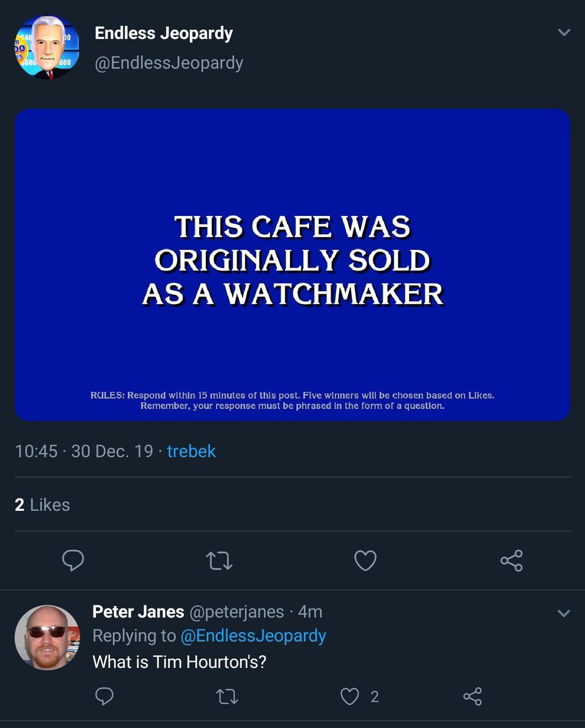
Task: Go to Endless Jeopardy display name
Action: click(x=164, y=33)
